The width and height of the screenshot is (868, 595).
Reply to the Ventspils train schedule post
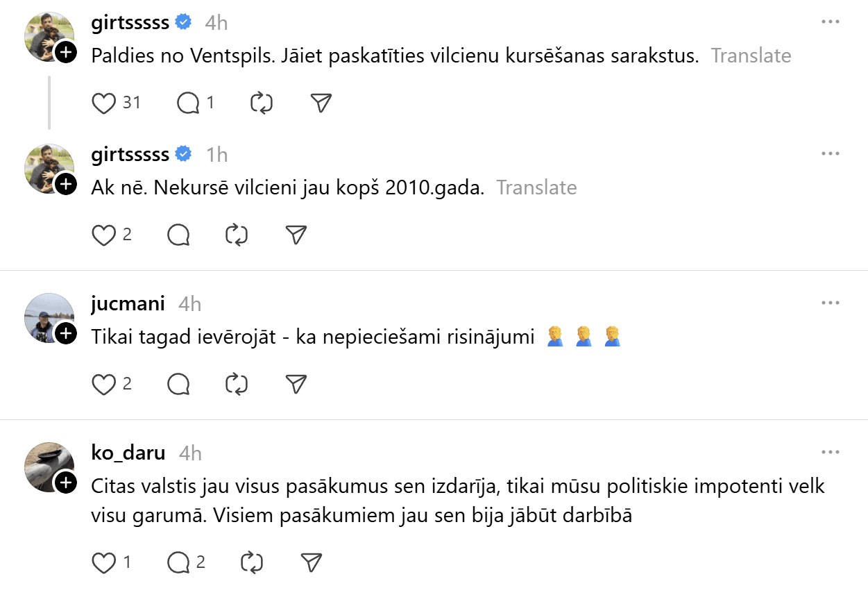pyautogui.click(x=188, y=103)
